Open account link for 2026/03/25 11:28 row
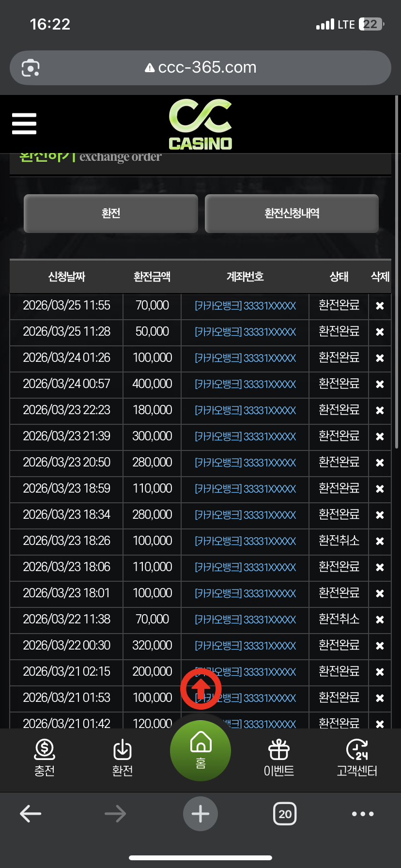Viewport: 401px width, 868px height. tap(245, 332)
